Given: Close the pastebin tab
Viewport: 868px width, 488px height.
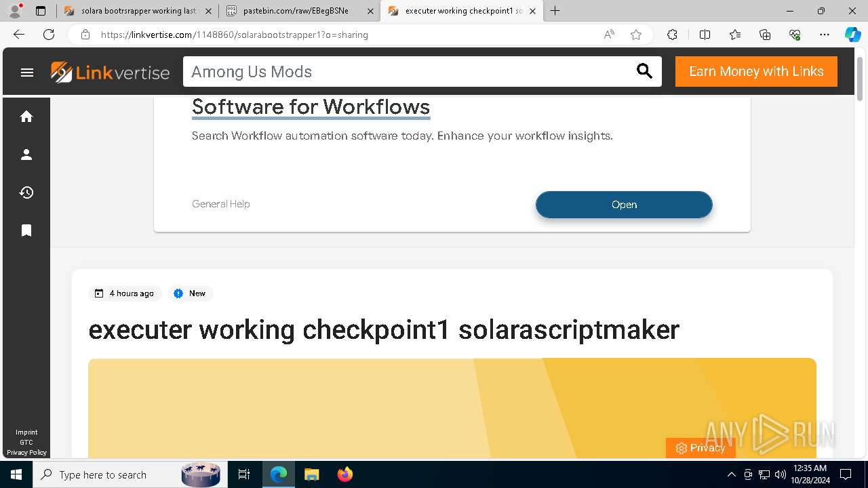Looking at the screenshot, I should 370,11.
